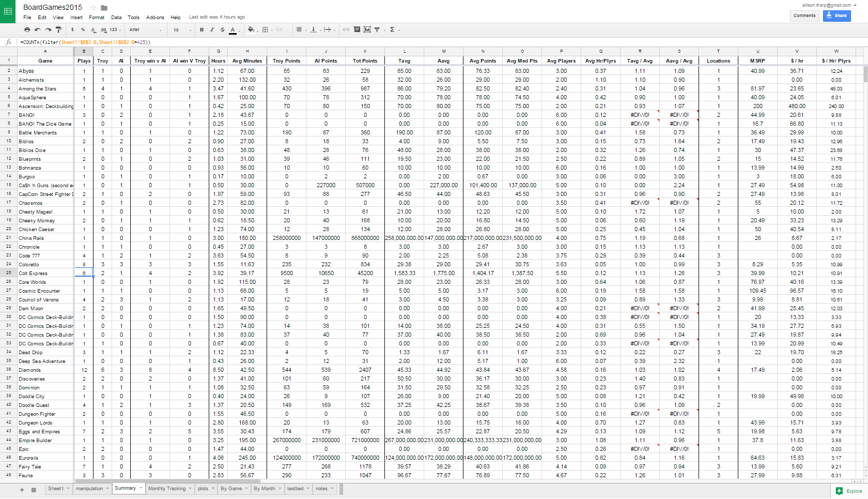Toggle Italic formatting
The image size is (868, 499).
tap(212, 29)
